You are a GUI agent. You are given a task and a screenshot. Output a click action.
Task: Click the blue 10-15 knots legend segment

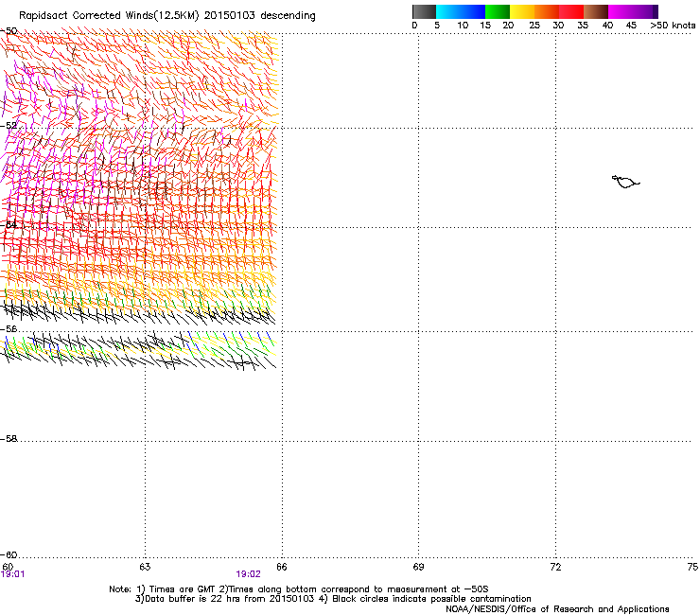473,11
